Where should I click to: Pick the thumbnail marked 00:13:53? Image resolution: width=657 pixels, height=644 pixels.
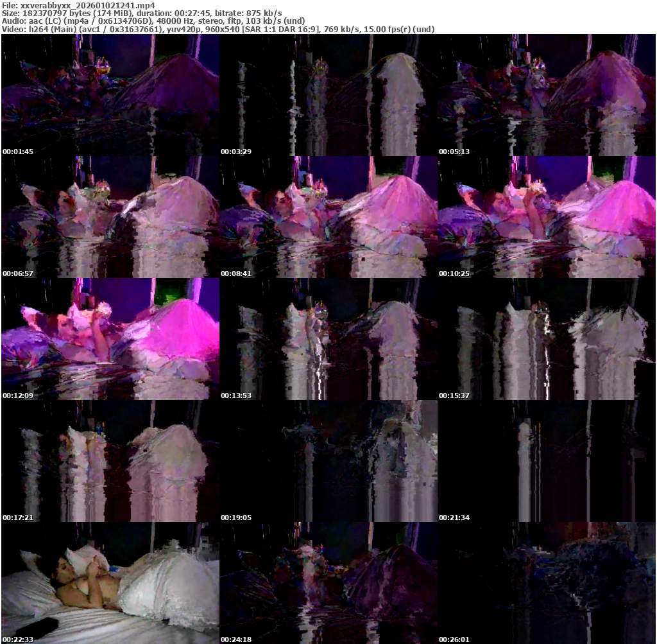click(328, 339)
